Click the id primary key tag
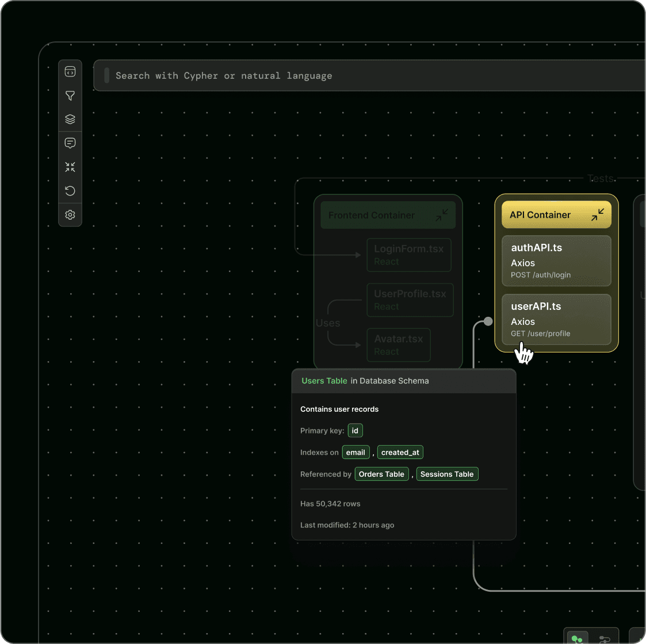Image resolution: width=646 pixels, height=644 pixels. (355, 431)
